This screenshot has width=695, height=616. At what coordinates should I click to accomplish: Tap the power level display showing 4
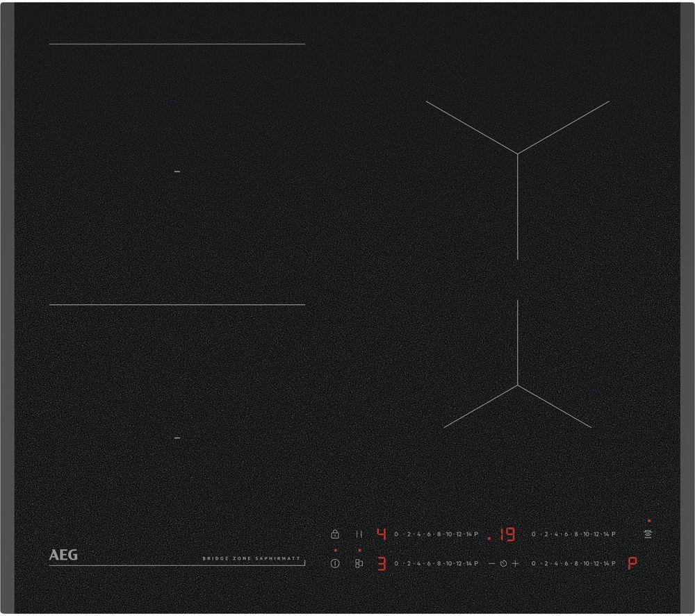pos(382,534)
